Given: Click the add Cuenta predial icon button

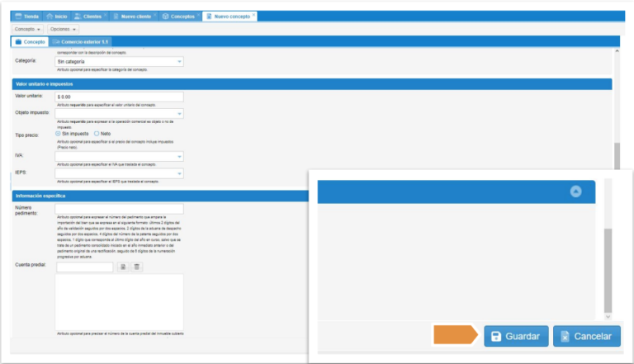Looking at the screenshot, I should [122, 267].
